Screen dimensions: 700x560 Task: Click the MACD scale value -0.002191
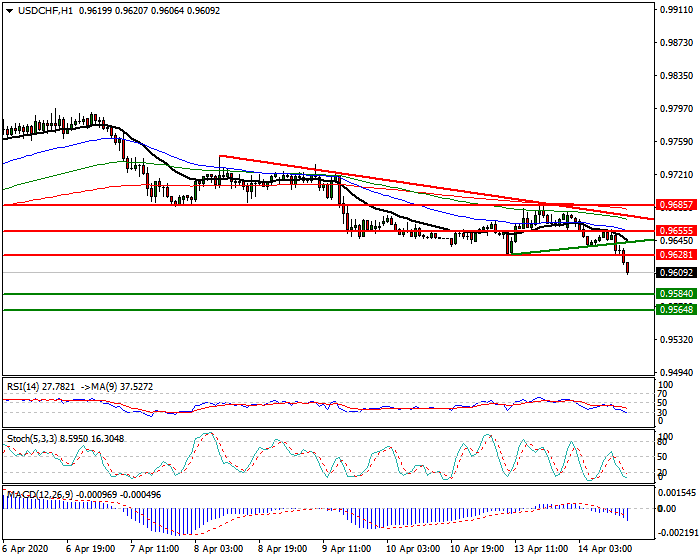(x=677, y=533)
